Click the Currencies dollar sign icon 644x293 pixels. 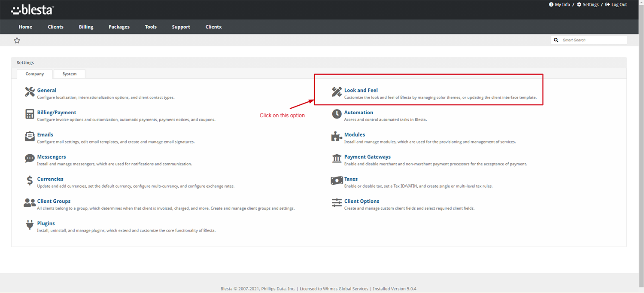[x=30, y=181]
